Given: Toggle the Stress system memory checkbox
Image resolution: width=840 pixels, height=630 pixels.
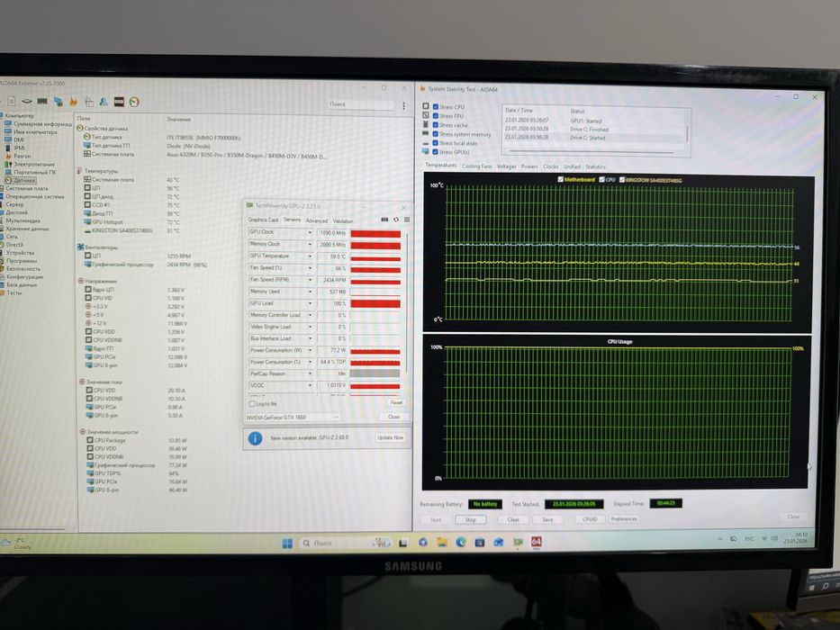Looking at the screenshot, I should pos(436,134).
